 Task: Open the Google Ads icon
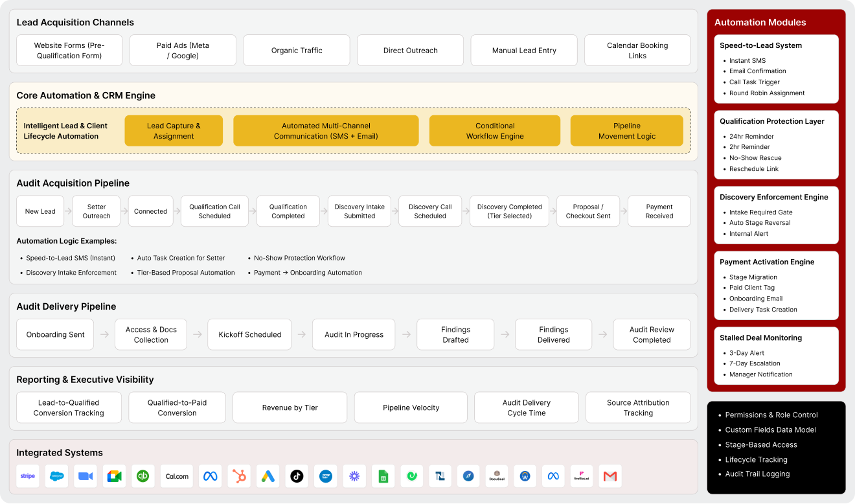pos(268,476)
